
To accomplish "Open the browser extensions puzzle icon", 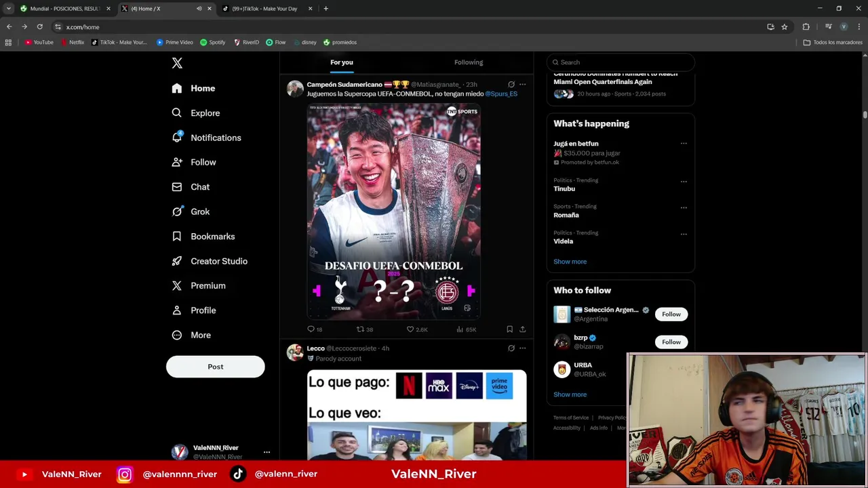I will (x=806, y=27).
